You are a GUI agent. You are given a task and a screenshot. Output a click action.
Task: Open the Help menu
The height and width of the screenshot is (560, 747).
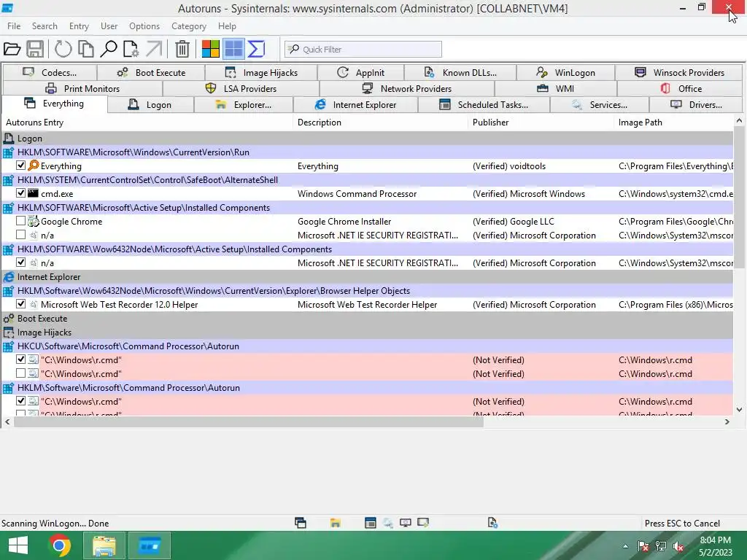pyautogui.click(x=228, y=26)
